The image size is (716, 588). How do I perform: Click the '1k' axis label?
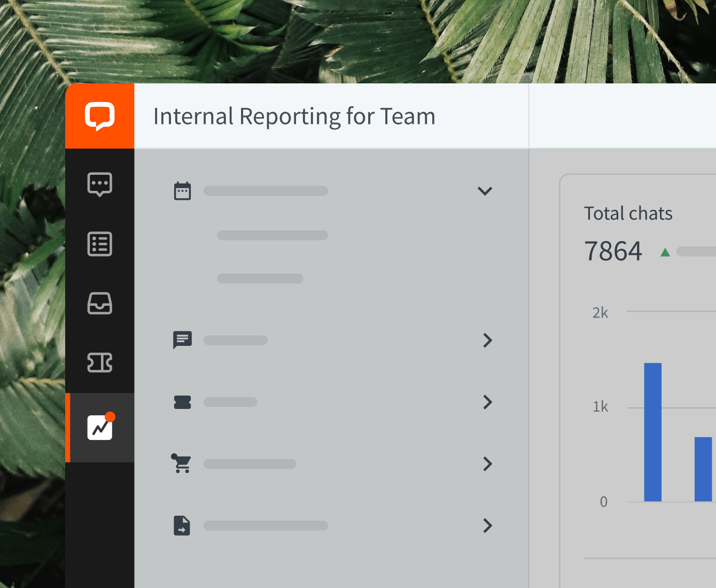[x=601, y=407]
